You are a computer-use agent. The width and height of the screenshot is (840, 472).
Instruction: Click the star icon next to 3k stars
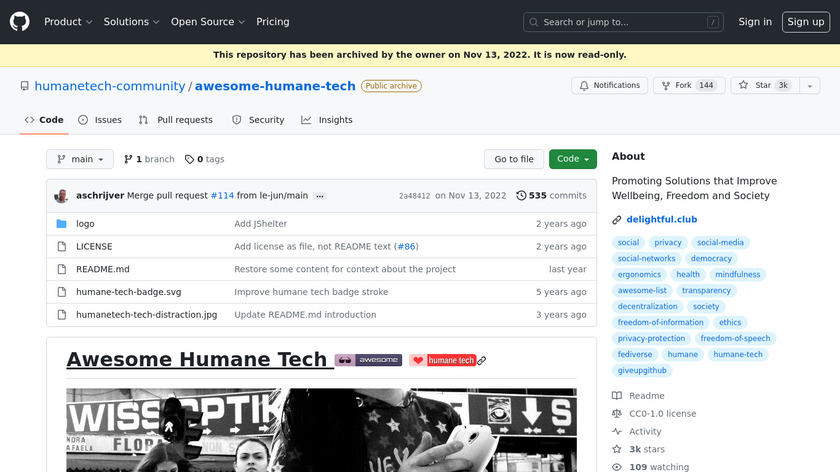[x=617, y=449]
